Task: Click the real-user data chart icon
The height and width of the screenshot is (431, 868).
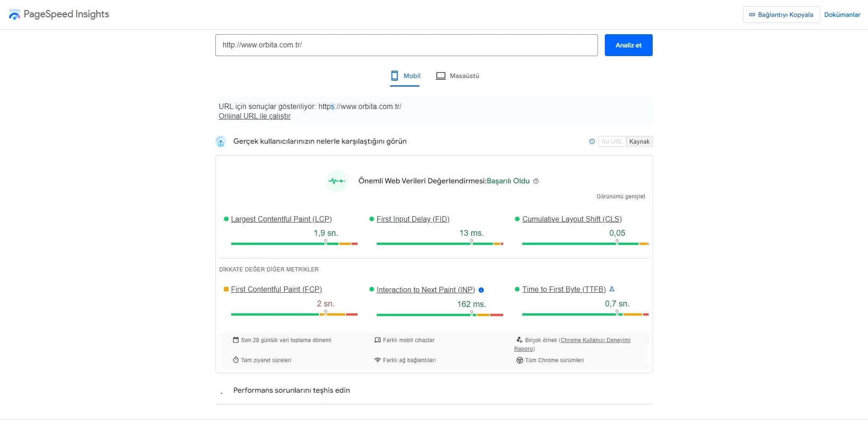Action: 221,141
